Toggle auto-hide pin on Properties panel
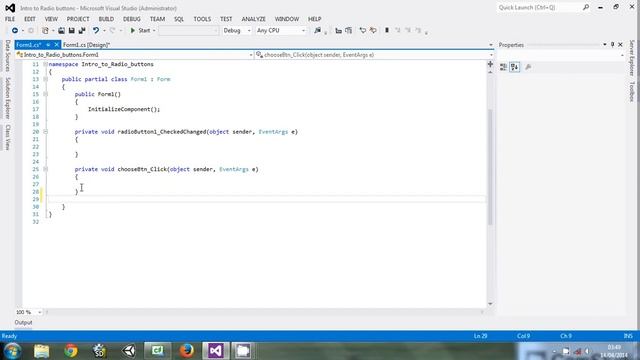This screenshot has width=640, height=360. (612, 44)
